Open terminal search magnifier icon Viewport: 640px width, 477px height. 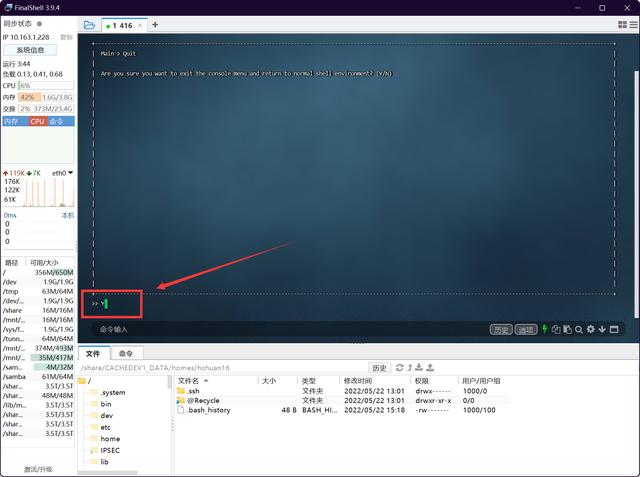(x=579, y=329)
